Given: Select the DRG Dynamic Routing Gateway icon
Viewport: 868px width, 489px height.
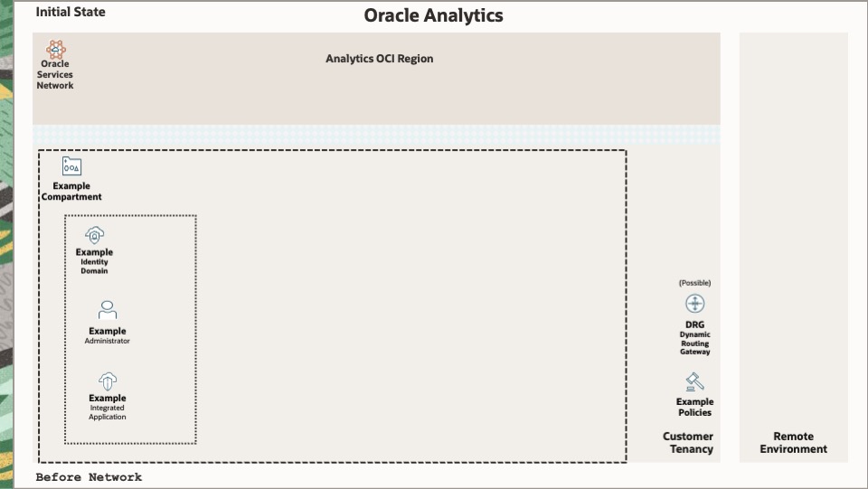Looking at the screenshot, I should [695, 304].
